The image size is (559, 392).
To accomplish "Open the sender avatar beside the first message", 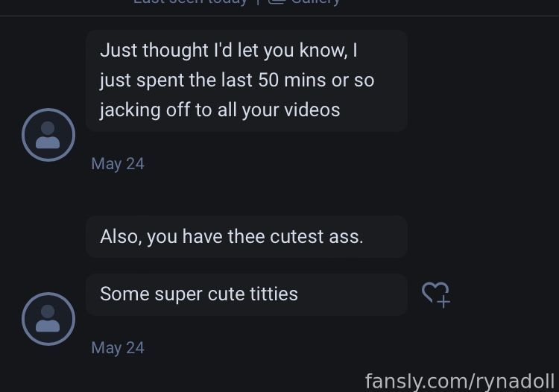I will 48,135.
